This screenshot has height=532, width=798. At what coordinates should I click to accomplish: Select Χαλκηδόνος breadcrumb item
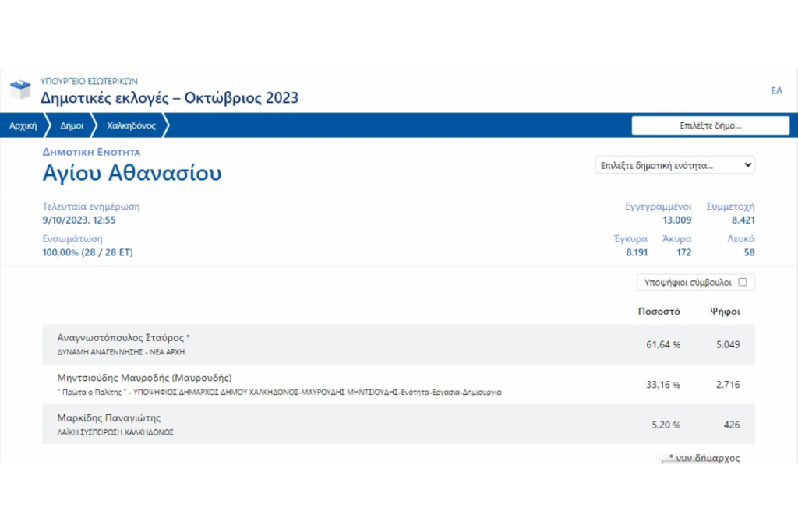click(131, 125)
